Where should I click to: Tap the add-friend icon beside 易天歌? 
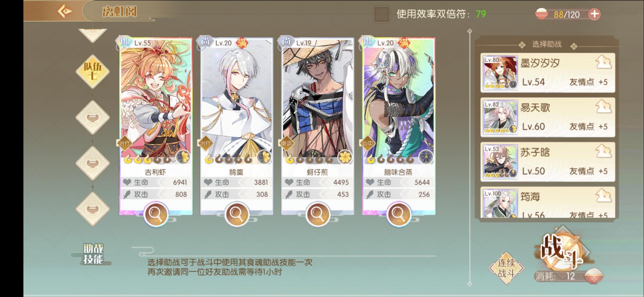[x=604, y=107]
